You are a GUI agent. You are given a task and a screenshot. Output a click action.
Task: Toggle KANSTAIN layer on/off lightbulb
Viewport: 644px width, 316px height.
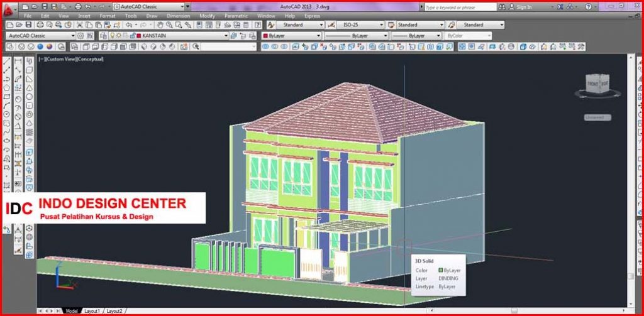112,36
